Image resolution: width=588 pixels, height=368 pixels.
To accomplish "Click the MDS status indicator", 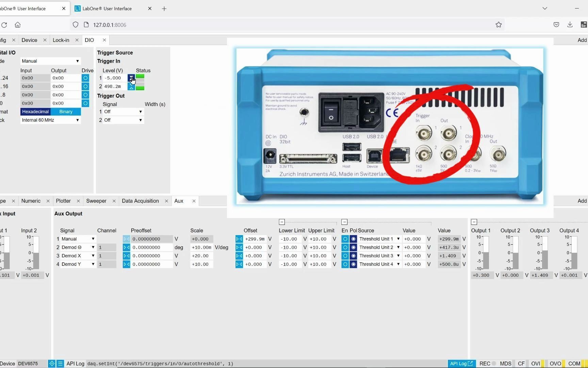I will pos(506,364).
